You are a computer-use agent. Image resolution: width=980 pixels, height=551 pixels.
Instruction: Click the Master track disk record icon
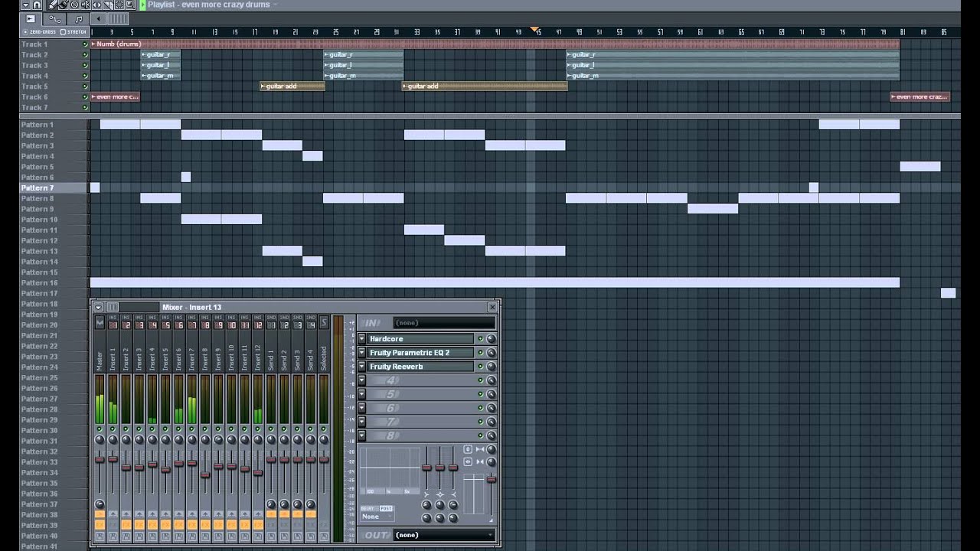click(100, 536)
